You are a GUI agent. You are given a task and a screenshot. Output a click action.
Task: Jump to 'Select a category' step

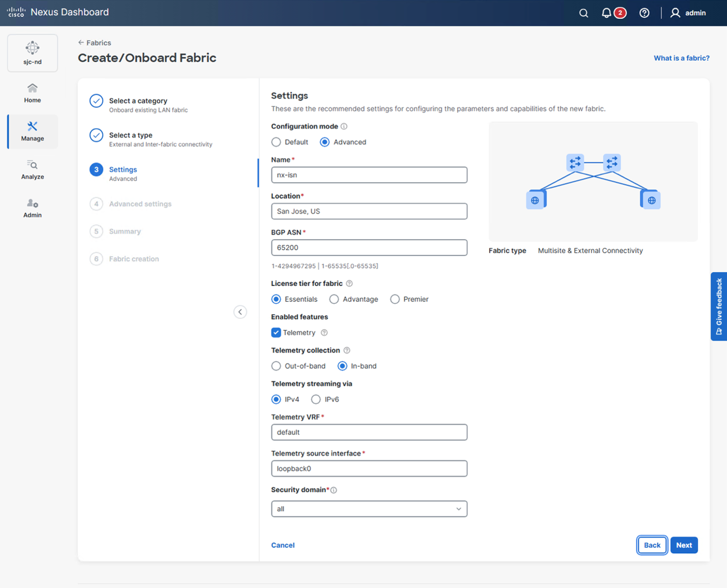click(138, 105)
